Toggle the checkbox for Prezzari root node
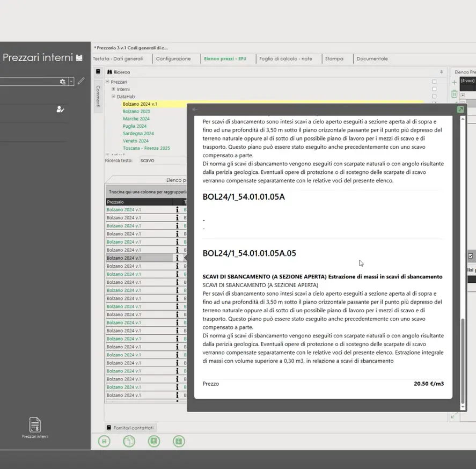The image size is (476, 469). coord(434,82)
